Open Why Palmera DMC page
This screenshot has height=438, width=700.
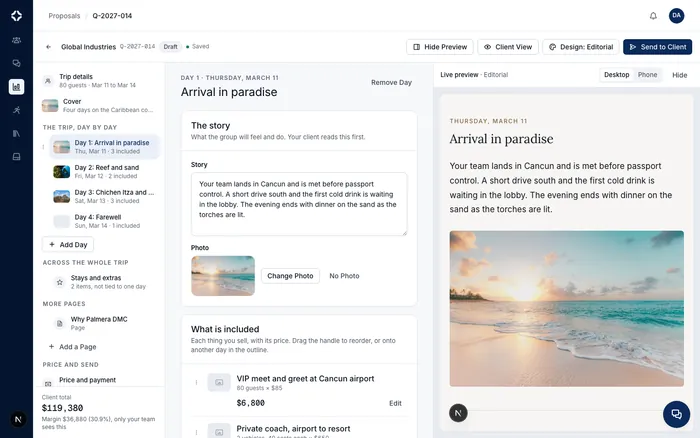pyautogui.click(x=104, y=323)
